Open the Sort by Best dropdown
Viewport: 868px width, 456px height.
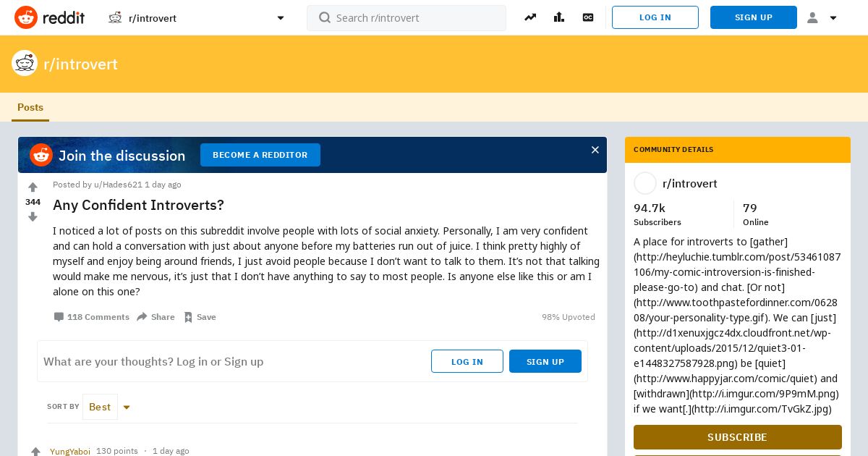(x=108, y=407)
